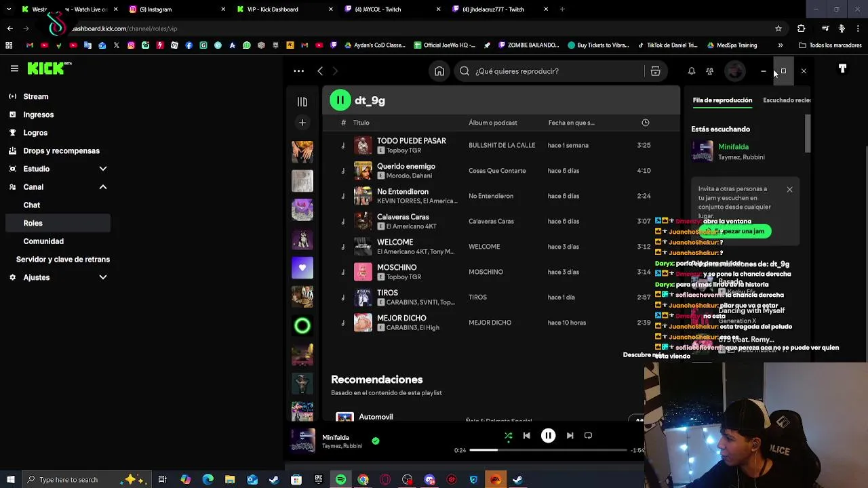Pause the dt_9g playlist with the green button
Image resolution: width=868 pixels, height=488 pixels.
click(340, 100)
